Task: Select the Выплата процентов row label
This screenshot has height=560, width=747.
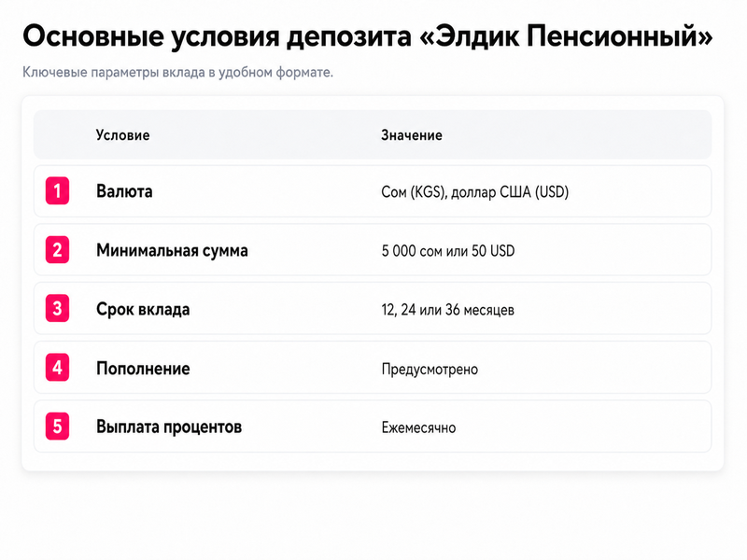Action: pyautogui.click(x=169, y=427)
